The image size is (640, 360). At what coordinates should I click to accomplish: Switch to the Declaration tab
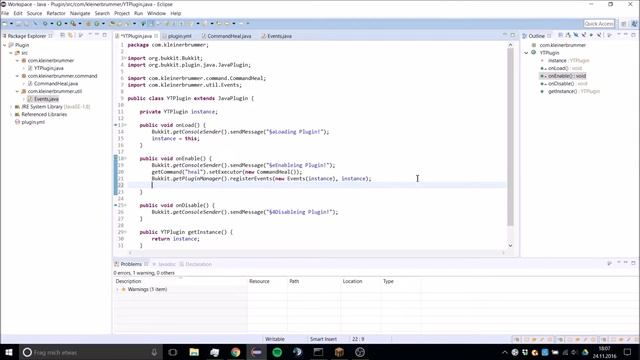[196, 264]
